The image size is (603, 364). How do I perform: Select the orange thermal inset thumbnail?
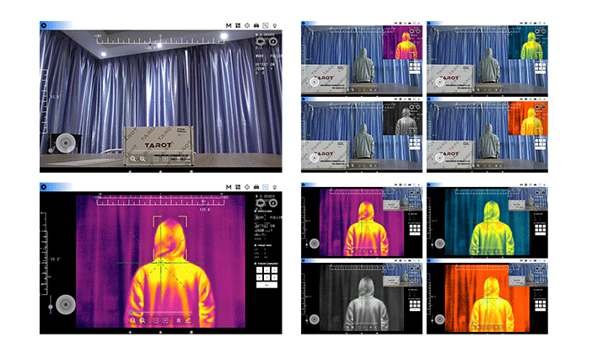pos(528,118)
